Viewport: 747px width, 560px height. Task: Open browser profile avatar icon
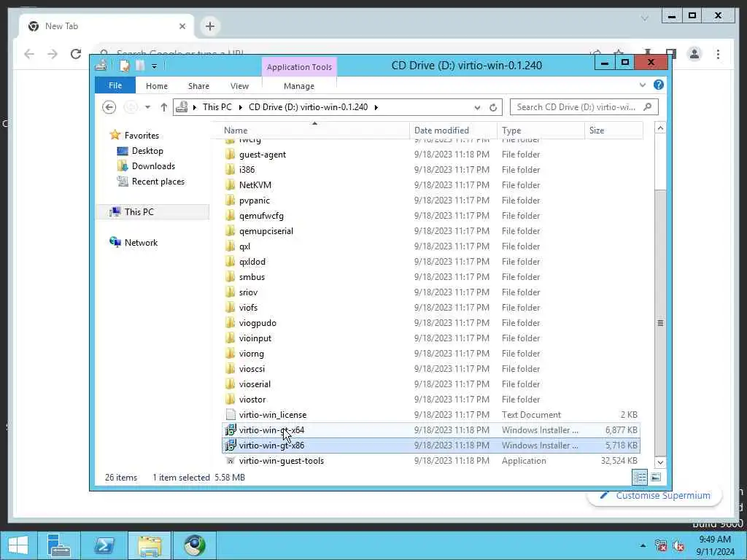pos(694,54)
